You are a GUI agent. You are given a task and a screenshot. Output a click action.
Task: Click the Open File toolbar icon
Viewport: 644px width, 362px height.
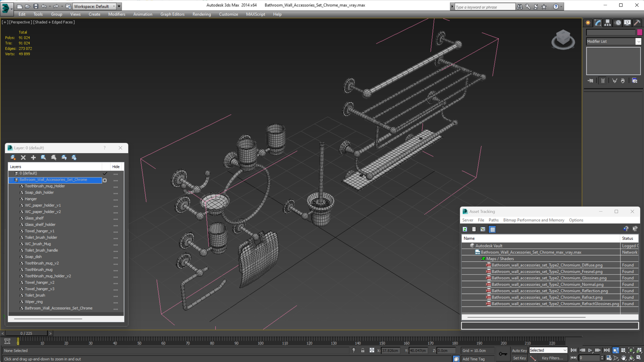(x=28, y=6)
